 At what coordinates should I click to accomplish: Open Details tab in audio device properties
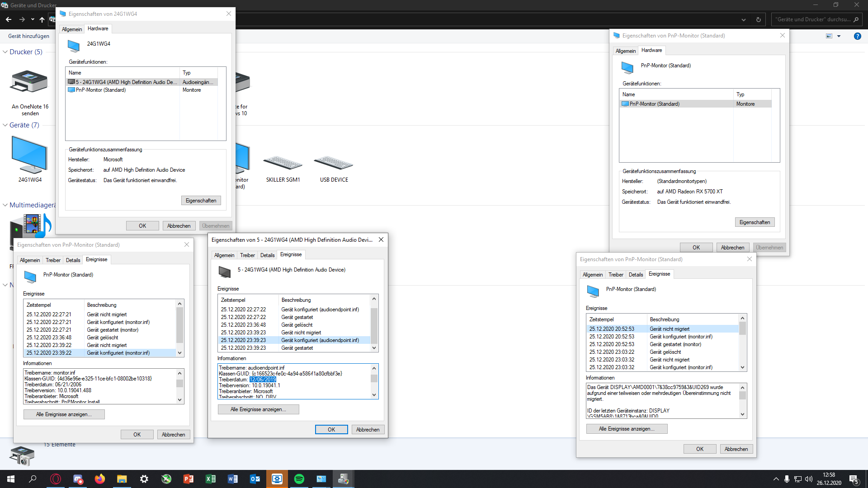tap(267, 255)
